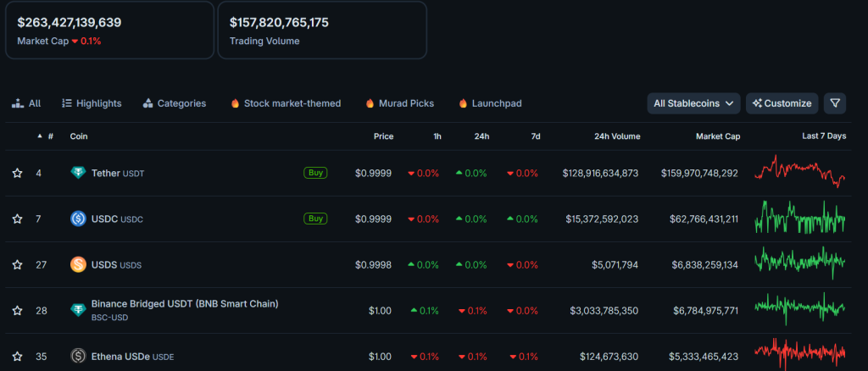The image size is (868, 371).
Task: Sort by the Market Cap column header
Action: click(x=717, y=136)
